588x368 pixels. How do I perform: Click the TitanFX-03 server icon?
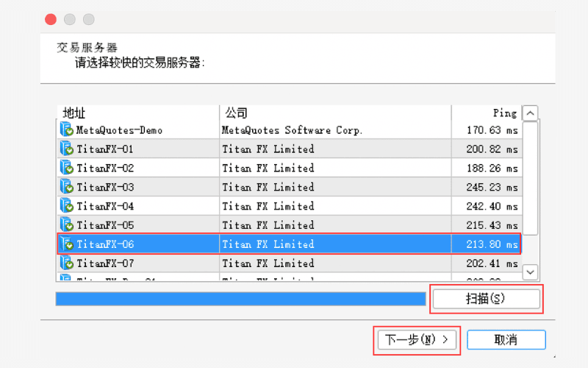click(66, 187)
